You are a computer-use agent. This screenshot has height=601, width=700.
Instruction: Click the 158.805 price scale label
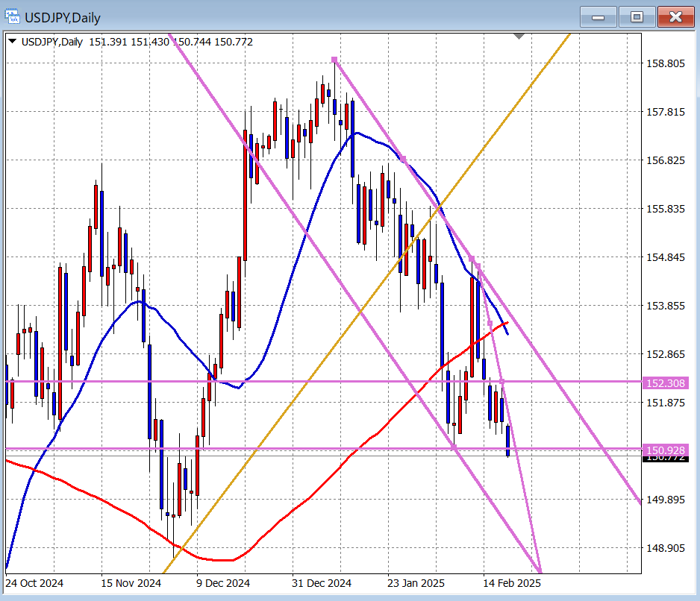pyautogui.click(x=665, y=63)
